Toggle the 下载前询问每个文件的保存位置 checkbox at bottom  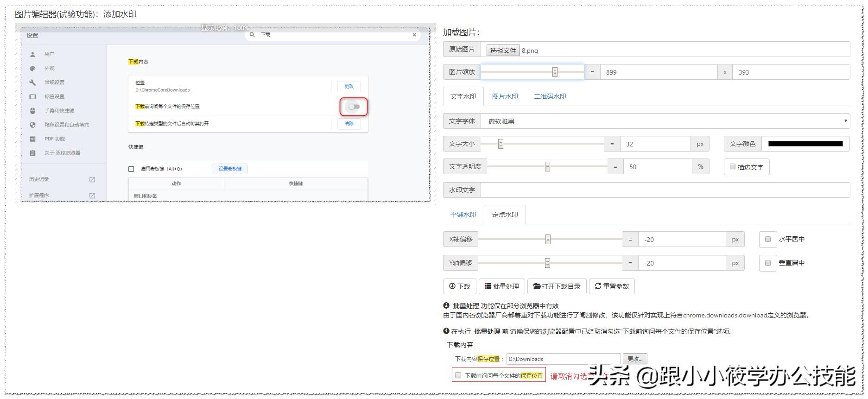(458, 375)
